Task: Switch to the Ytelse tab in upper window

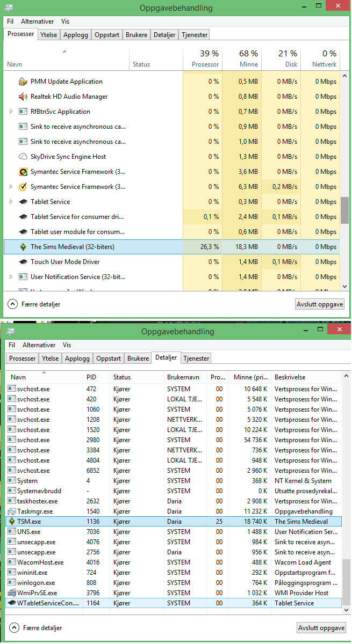Action: 50,35
